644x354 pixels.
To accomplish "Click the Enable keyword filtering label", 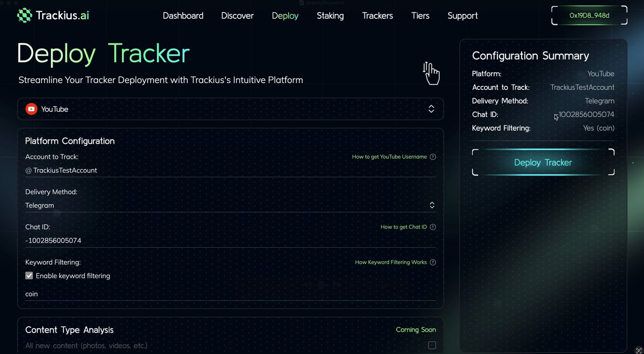I will (x=73, y=276).
